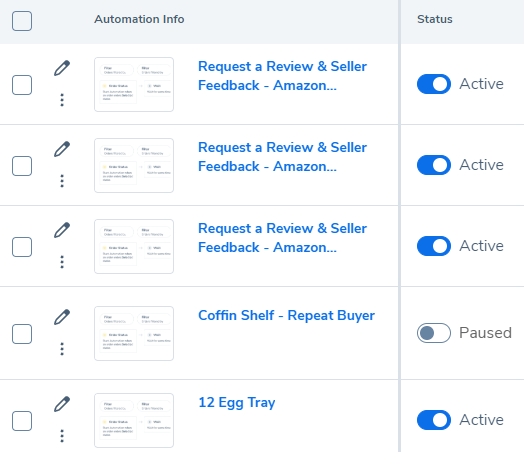The height and width of the screenshot is (452, 524).
Task: Open the 12 Egg Tray automation link
Action: point(237,403)
